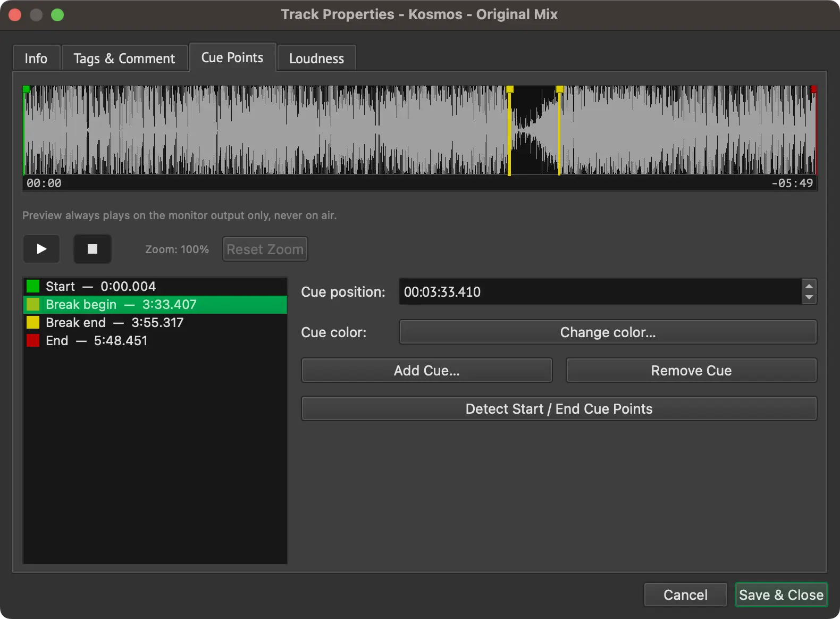This screenshot has width=840, height=619.
Task: Cancel the track properties dialog
Action: (685, 595)
